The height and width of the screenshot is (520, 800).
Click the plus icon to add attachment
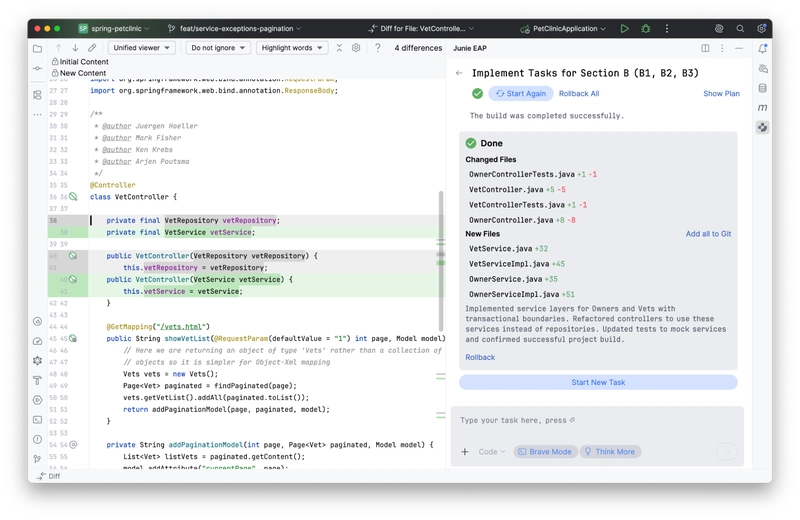point(465,452)
